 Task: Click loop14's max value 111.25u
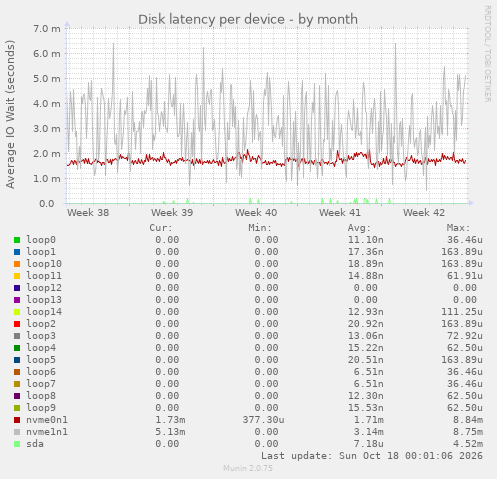click(462, 312)
